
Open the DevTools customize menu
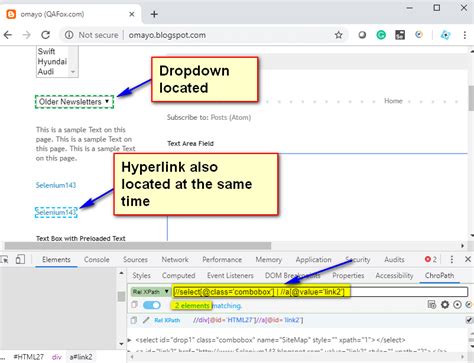point(452,259)
